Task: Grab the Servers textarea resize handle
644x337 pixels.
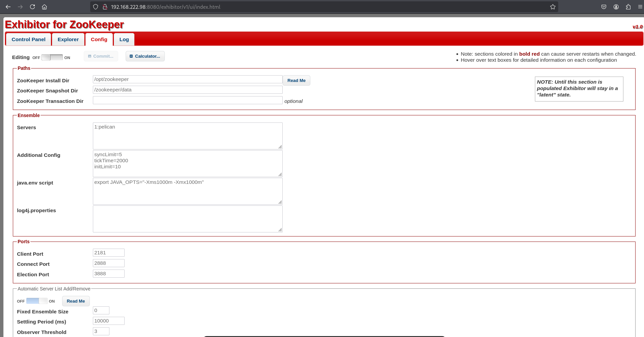Action: 280,147
